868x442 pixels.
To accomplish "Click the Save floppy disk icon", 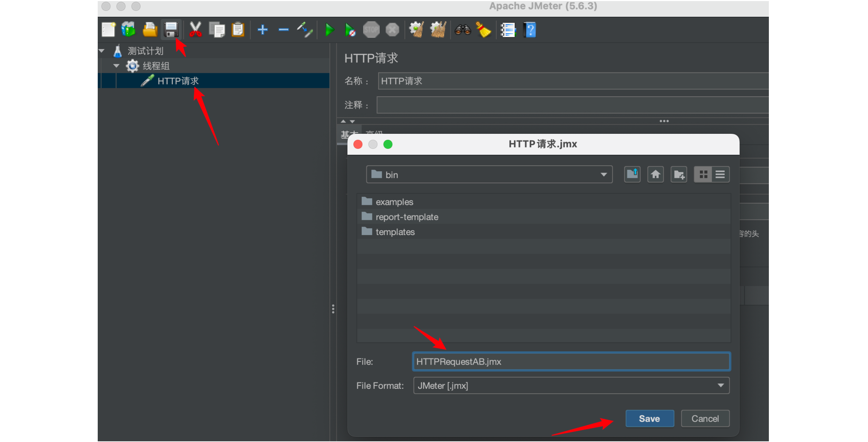I will tap(171, 30).
